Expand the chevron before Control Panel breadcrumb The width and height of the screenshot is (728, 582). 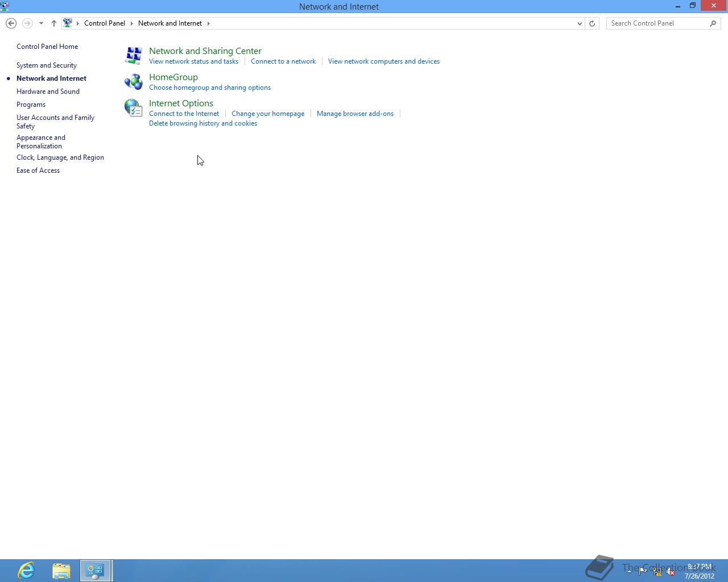click(x=78, y=23)
